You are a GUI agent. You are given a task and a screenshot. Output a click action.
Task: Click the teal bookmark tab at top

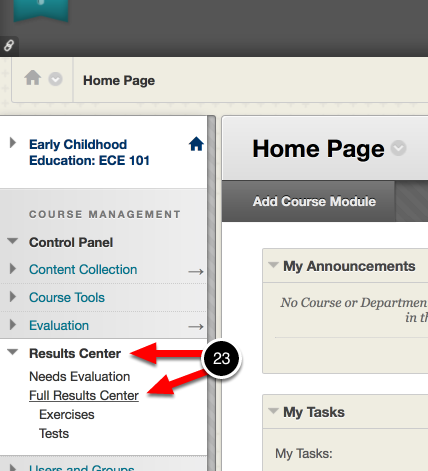(41, 10)
